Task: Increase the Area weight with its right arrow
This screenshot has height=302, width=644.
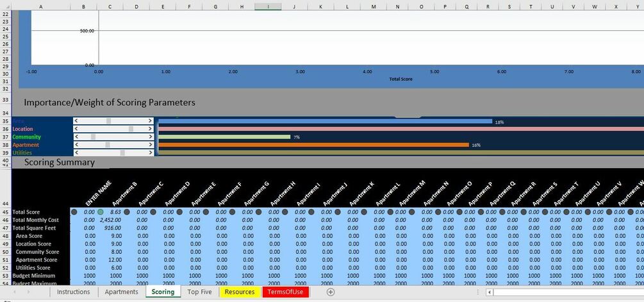Action: [x=151, y=121]
